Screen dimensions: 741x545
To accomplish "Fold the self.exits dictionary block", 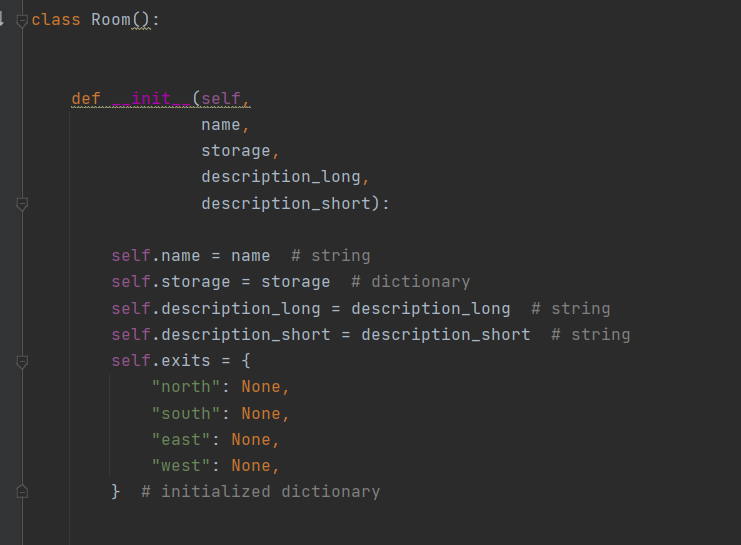I will click(22, 362).
